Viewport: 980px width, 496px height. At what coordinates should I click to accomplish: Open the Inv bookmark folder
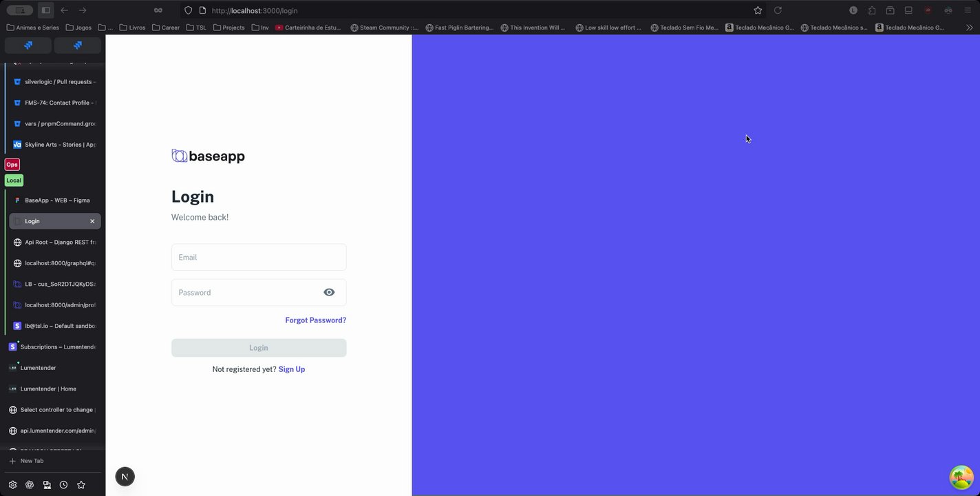[260, 28]
